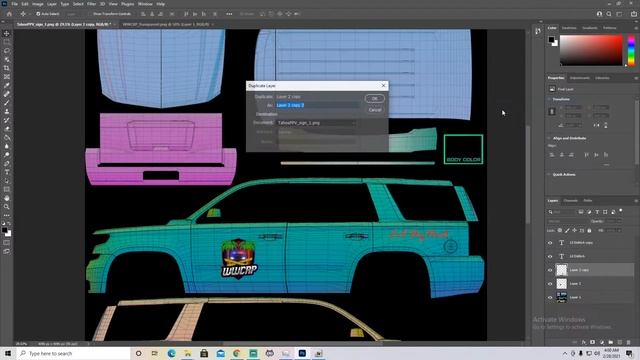Click the Search icon at top right
640x360 pixels.
click(x=609, y=14)
